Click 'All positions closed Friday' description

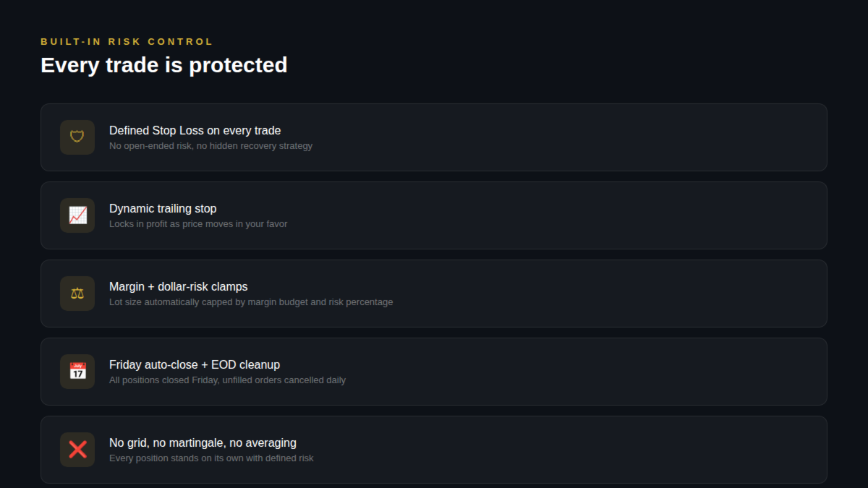(227, 380)
